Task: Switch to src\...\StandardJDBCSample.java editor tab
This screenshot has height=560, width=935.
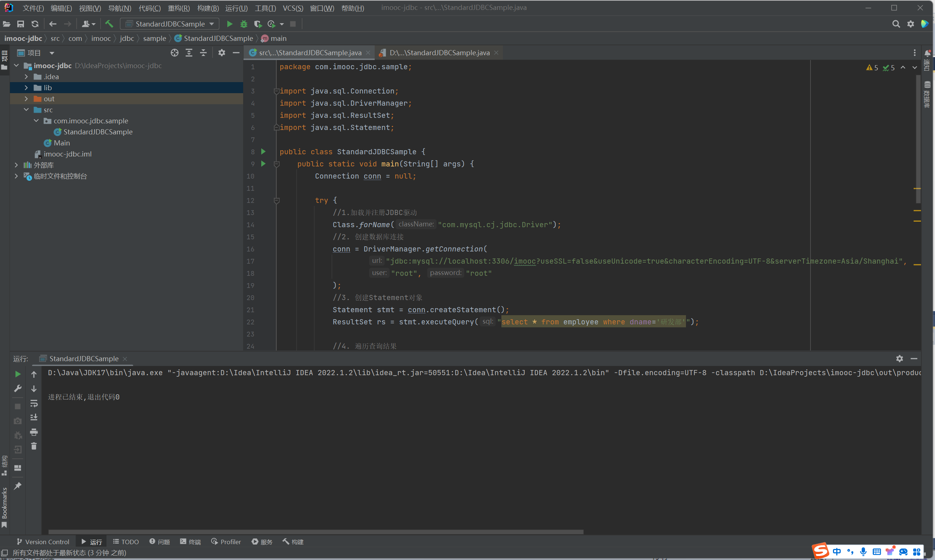Action: (310, 53)
